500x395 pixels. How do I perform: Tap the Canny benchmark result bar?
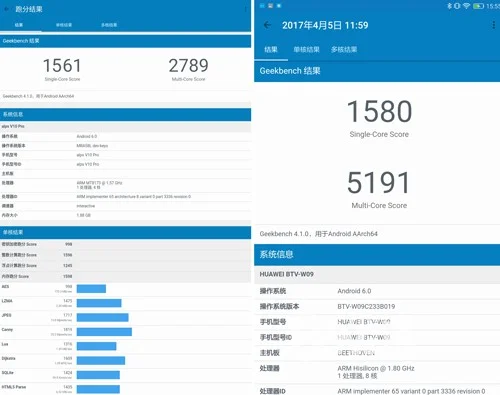(x=104, y=332)
